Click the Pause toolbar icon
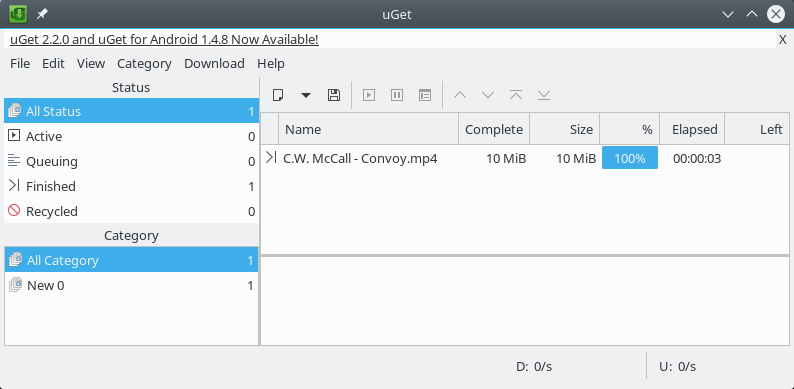Screen dimensions: 794x389 tap(397, 95)
